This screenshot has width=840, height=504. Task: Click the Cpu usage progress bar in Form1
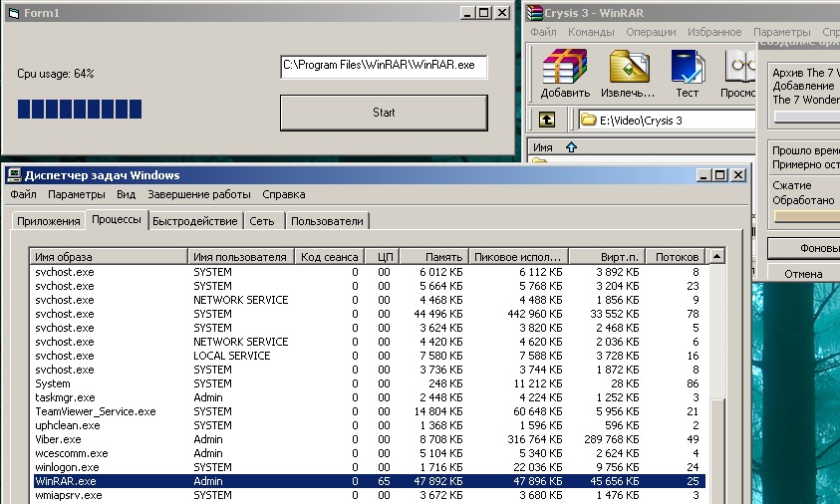pos(80,109)
